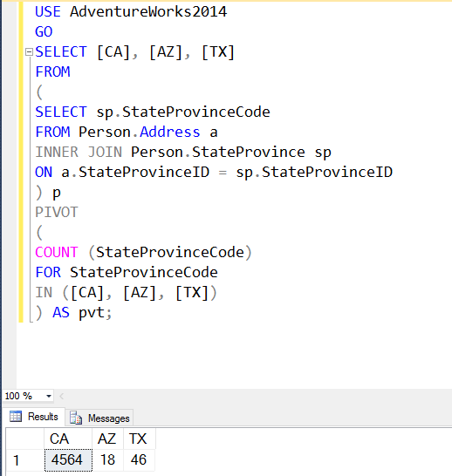Screen dimensions: 452x476
Task: Click the Messages page icon
Action: tap(76, 418)
